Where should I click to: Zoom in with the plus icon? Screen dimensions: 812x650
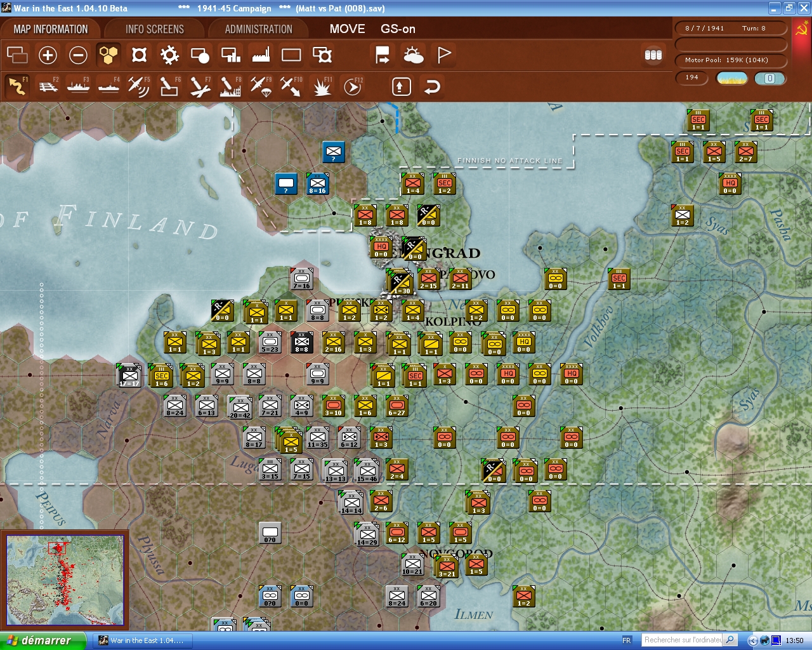[x=48, y=55]
